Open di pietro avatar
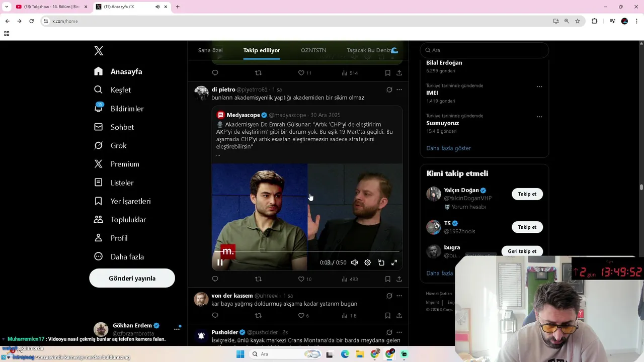This screenshot has width=644, height=362. [201, 93]
